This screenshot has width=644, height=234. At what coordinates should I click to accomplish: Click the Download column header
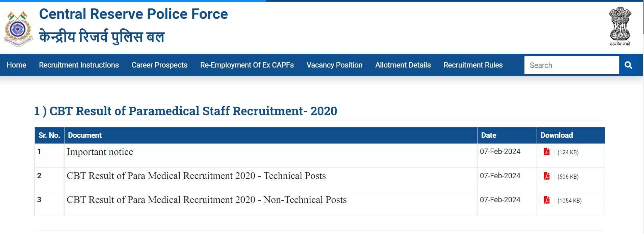(557, 135)
